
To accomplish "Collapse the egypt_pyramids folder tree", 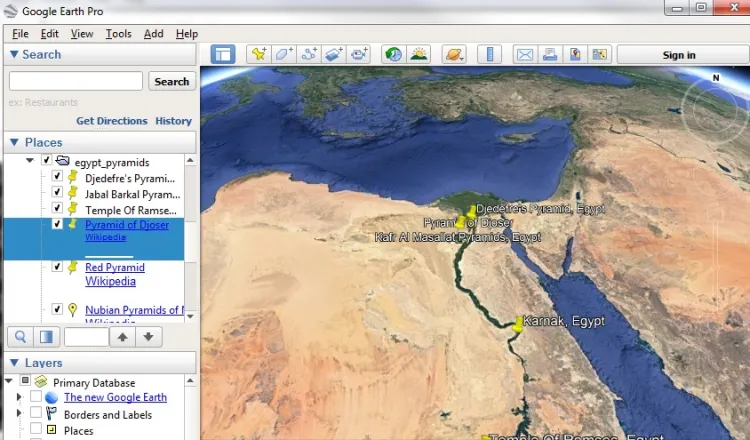I will 31,161.
